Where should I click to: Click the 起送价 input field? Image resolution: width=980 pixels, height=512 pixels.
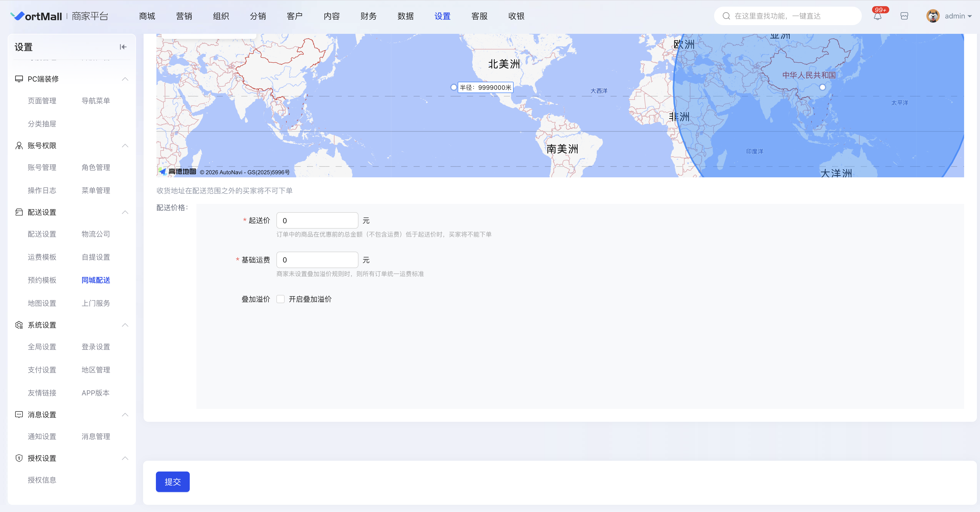pos(317,220)
